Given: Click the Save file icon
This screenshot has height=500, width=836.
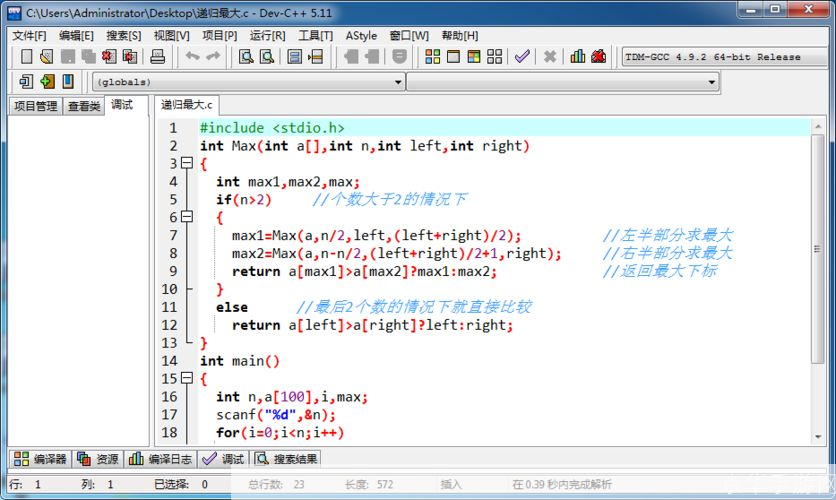Looking at the screenshot, I should pyautogui.click(x=68, y=57).
